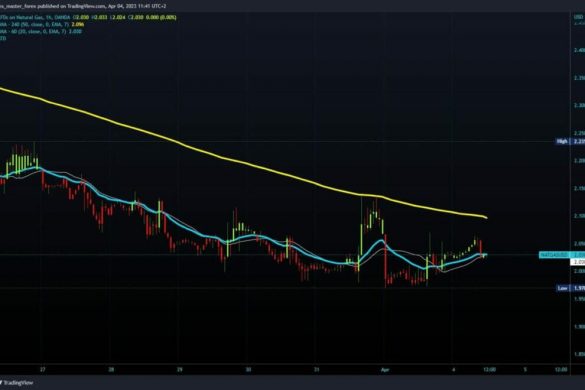Image resolution: width=585 pixels, height=390 pixels.
Task: Click the 27 date label on time axis
Action: click(x=43, y=370)
